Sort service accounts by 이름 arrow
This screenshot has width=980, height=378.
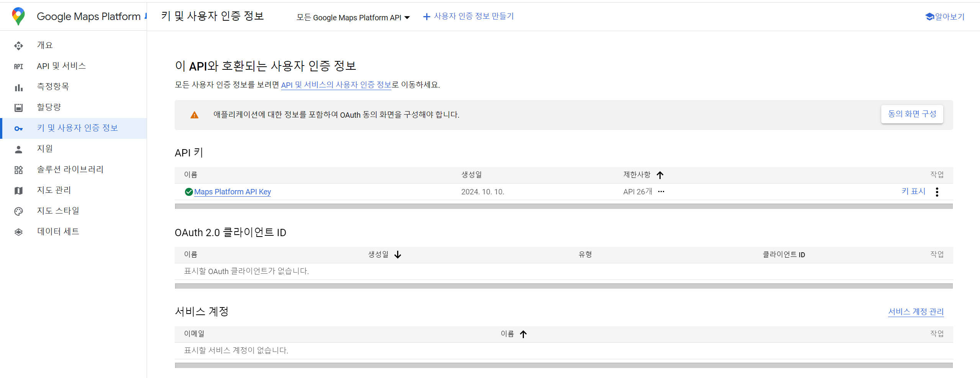pos(523,334)
